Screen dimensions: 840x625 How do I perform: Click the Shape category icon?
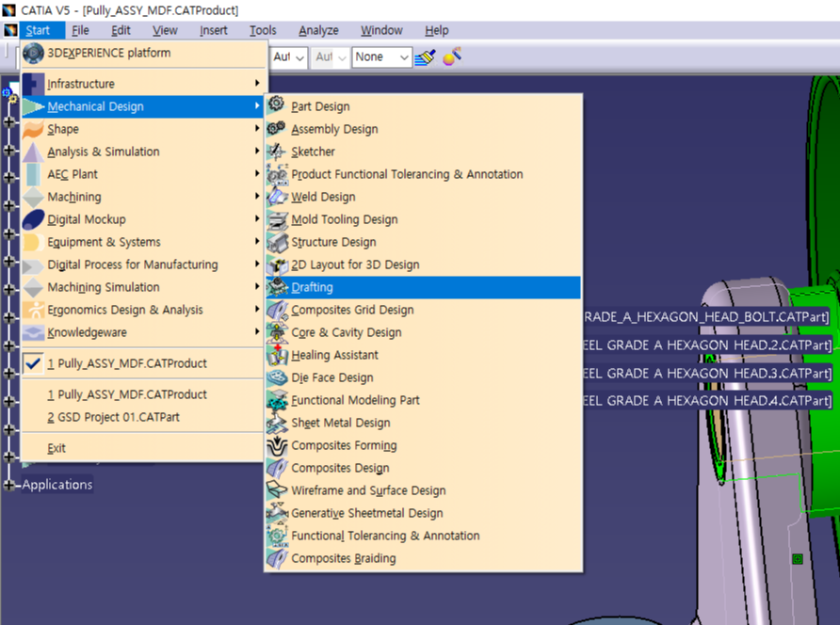(33, 129)
